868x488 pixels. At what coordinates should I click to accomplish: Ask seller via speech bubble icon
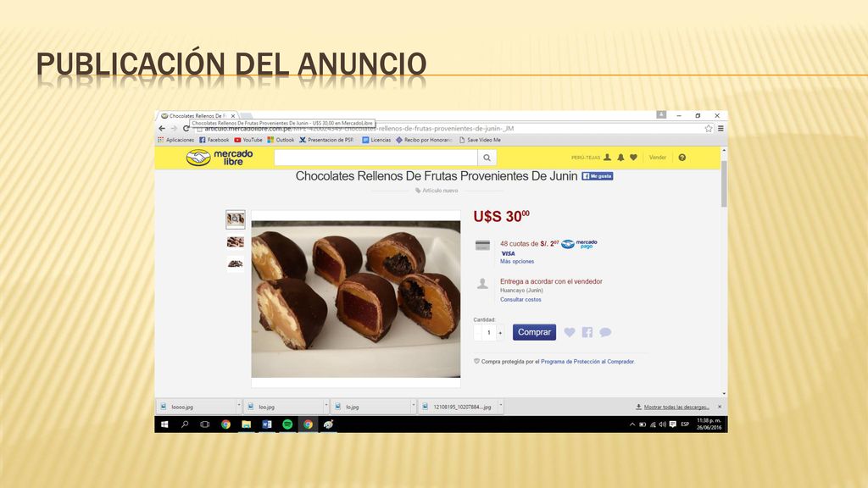click(605, 332)
